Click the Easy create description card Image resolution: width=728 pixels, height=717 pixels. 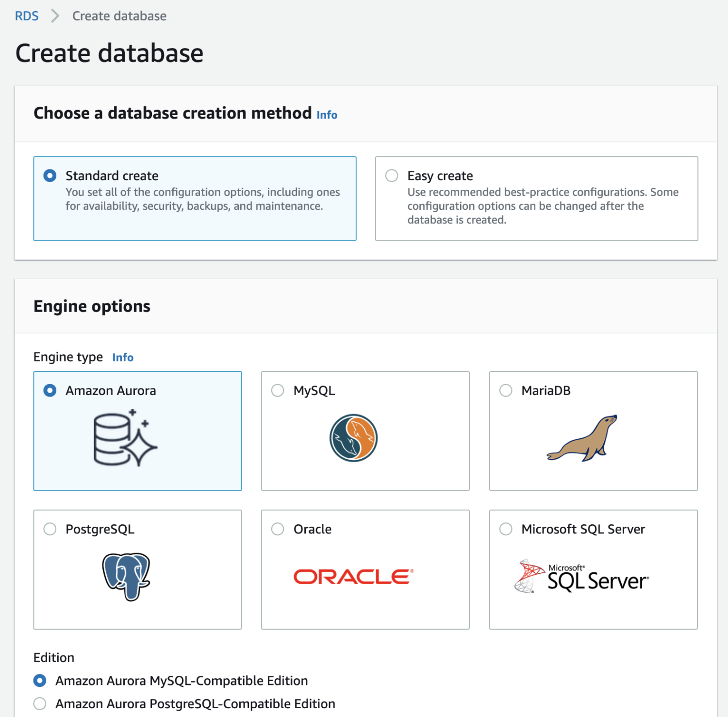(536, 206)
